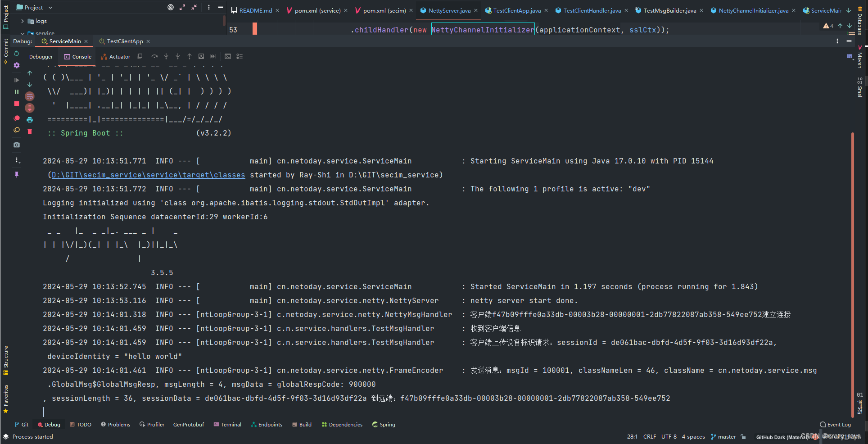Image resolution: width=868 pixels, height=444 pixels.
Task: Open the Problems tool window
Action: [115, 425]
